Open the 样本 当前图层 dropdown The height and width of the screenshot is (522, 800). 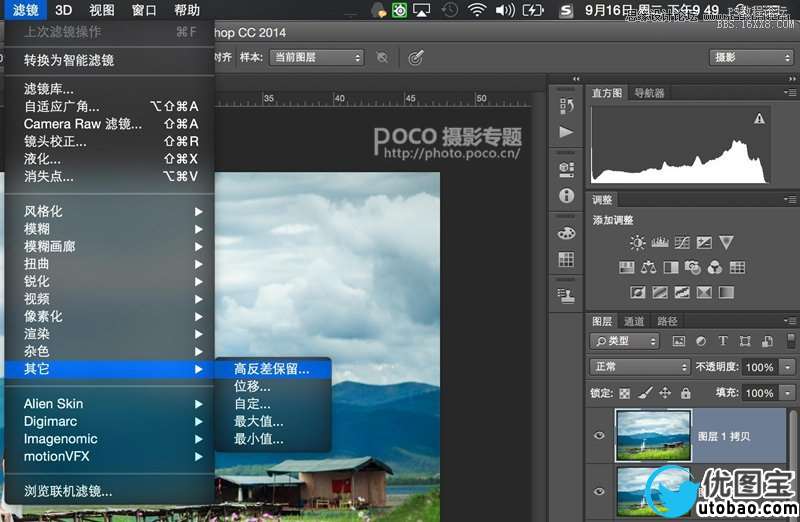(317, 58)
